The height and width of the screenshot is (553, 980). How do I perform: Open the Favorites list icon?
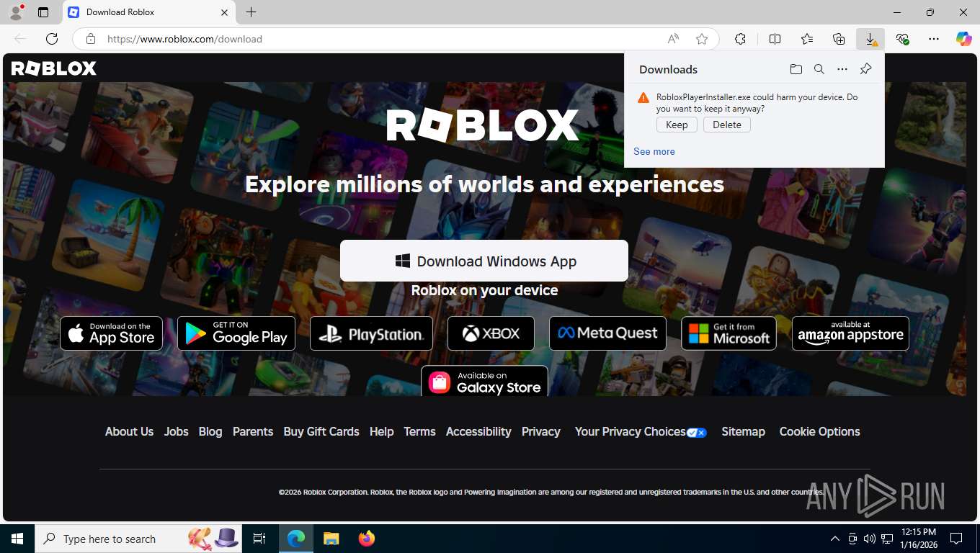807,39
